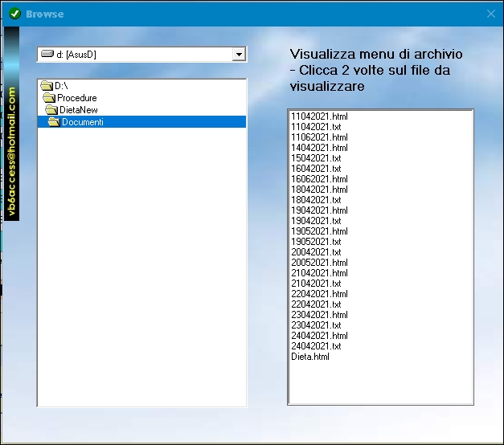The width and height of the screenshot is (504, 445).
Task: Select file 16062021.html
Action: tap(319, 179)
